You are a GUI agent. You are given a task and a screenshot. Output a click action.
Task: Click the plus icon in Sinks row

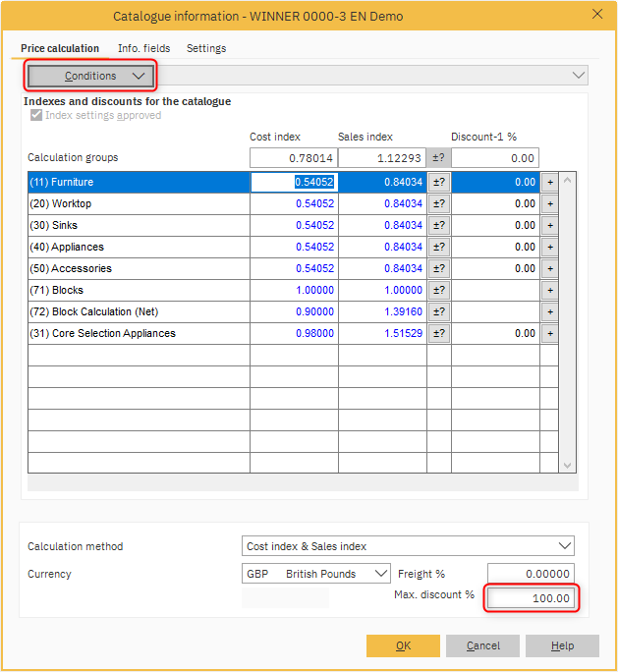point(549,225)
